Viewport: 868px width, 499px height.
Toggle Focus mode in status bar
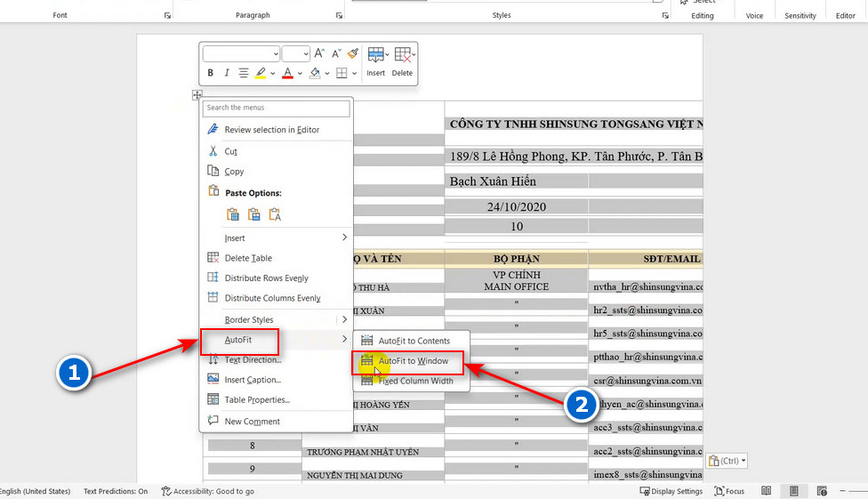[729, 491]
